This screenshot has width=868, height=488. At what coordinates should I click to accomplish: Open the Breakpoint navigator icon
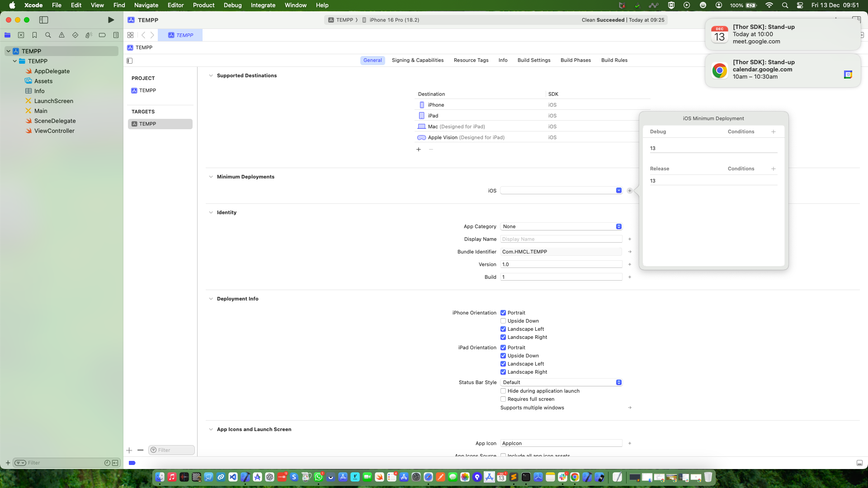point(102,35)
